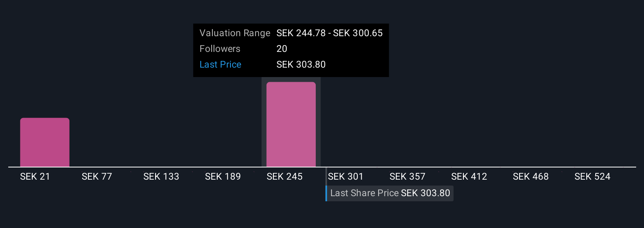Image resolution: width=644 pixels, height=228 pixels.
Task: Open the Last Price link in tooltip
Action: [220, 64]
